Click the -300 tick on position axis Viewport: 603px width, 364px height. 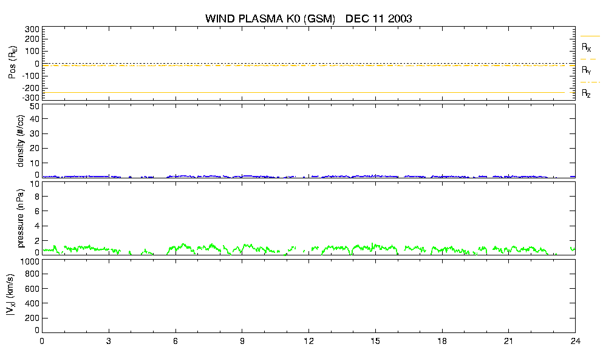click(31, 98)
